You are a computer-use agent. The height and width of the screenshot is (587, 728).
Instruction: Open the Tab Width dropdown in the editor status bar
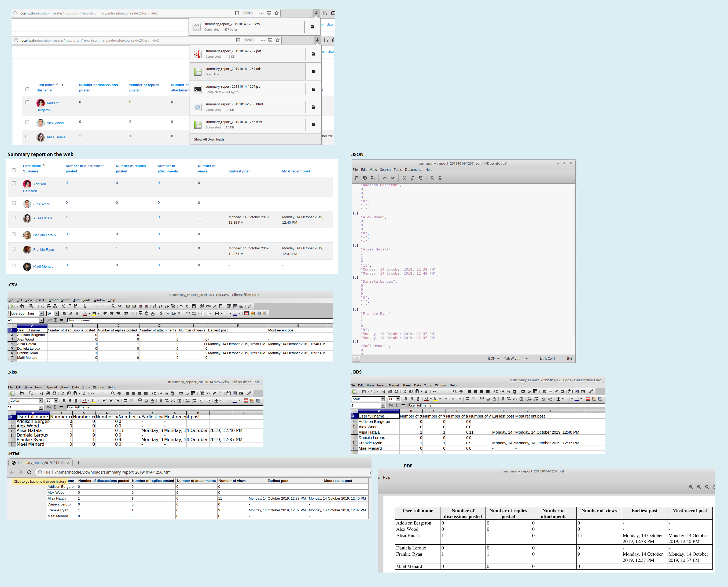click(516, 359)
